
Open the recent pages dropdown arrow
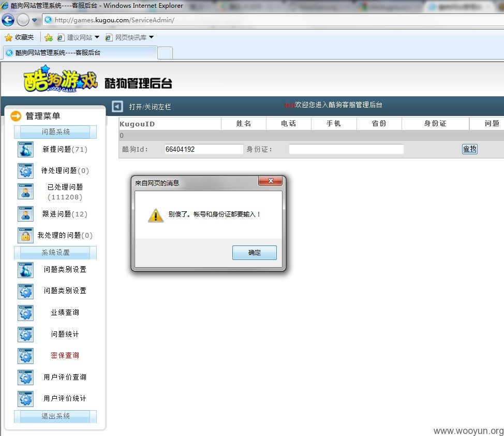(x=34, y=20)
